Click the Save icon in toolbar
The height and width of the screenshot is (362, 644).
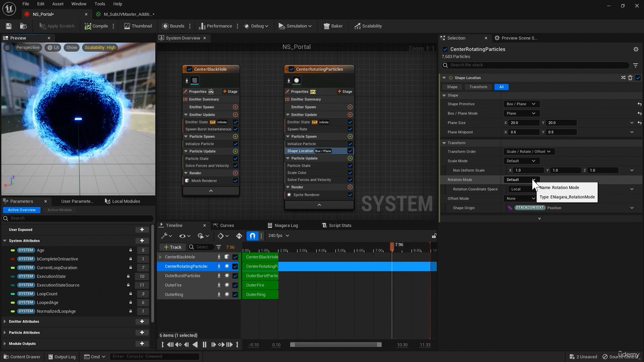click(9, 26)
